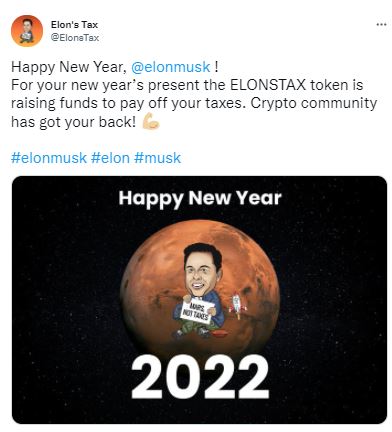Screen dimensions: 392x432
Task: Click the small rocket on Mars
Action: point(237,305)
